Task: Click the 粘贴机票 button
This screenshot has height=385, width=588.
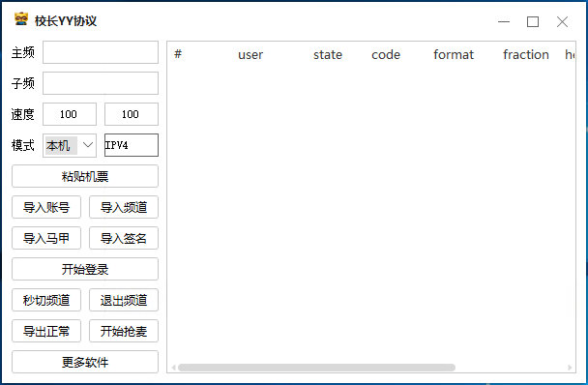Action: (x=85, y=176)
